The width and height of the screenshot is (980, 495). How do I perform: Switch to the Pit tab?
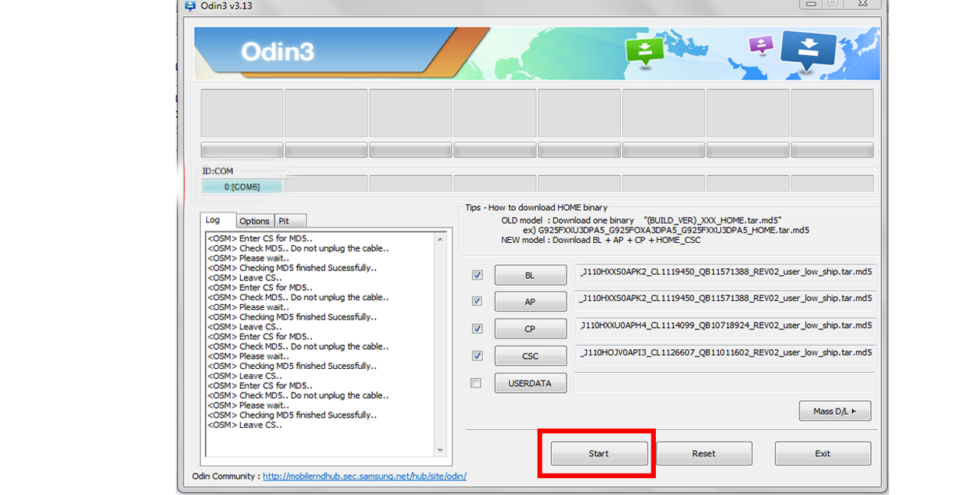290,221
